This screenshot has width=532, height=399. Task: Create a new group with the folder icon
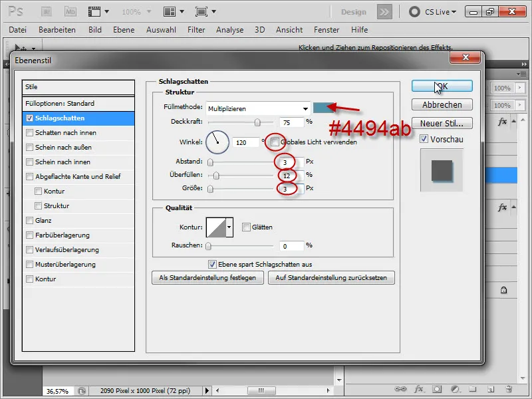click(x=473, y=389)
